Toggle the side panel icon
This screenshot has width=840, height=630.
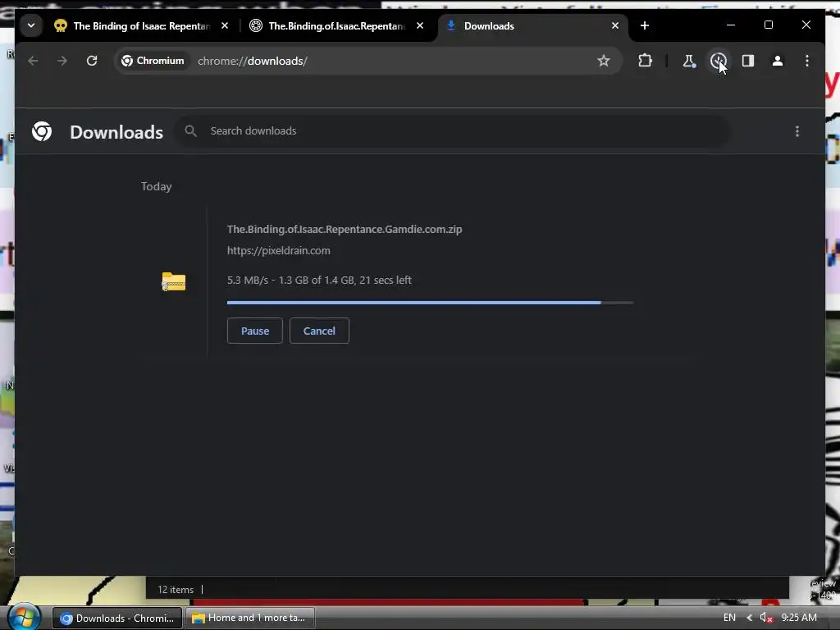coord(748,61)
